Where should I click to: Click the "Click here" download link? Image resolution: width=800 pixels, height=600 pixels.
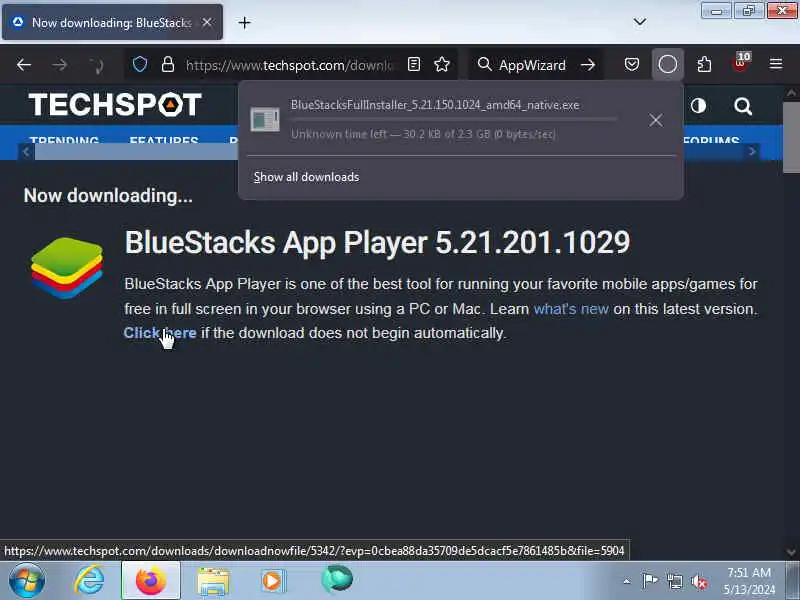click(x=160, y=333)
